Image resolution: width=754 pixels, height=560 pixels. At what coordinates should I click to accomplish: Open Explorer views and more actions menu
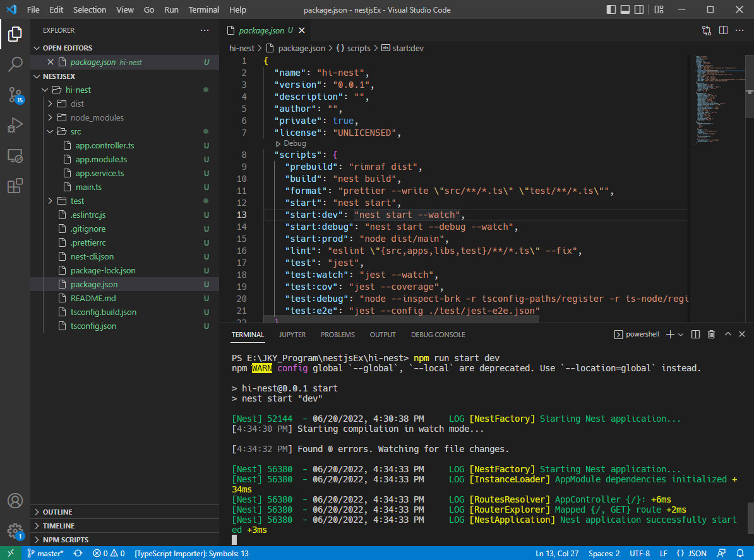click(205, 30)
